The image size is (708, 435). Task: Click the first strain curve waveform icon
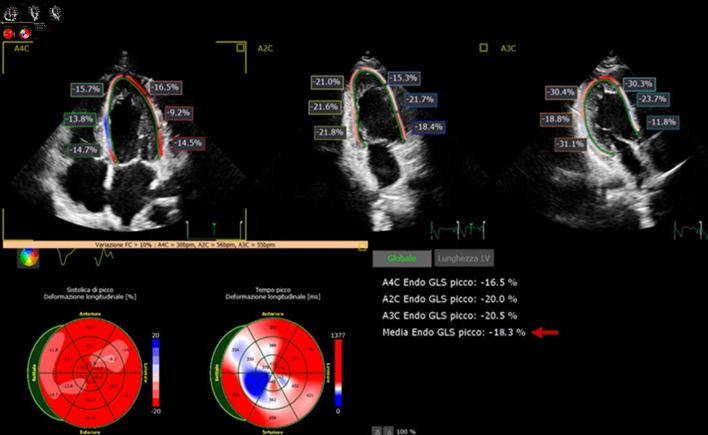tap(68, 258)
